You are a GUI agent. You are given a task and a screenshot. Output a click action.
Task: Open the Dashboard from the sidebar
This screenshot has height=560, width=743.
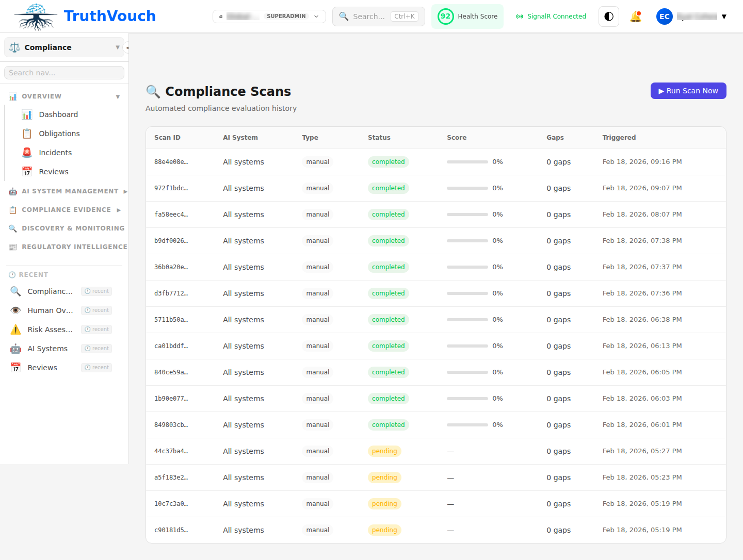click(x=58, y=114)
